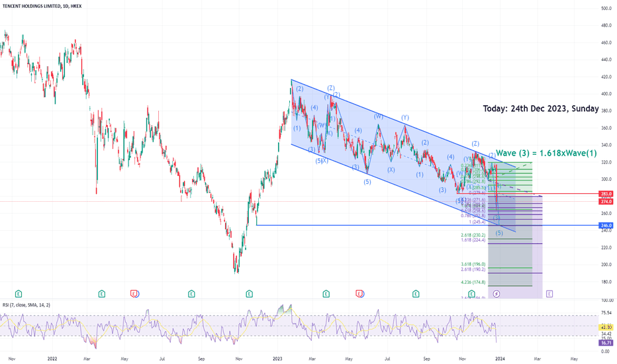The height and width of the screenshot is (364, 617).
Task: Select the '1 (245.4)' Fibonacci level label
Action: point(477,222)
